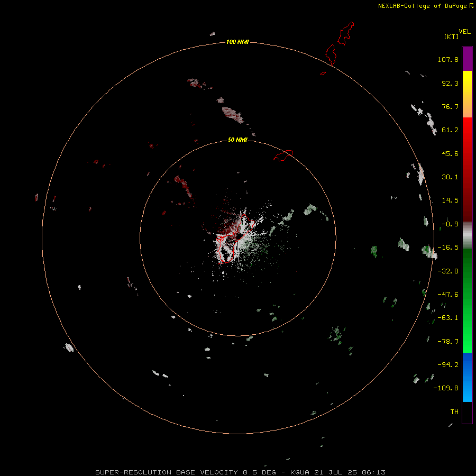Click the [KT] units label
476x476 pixels.
[451, 36]
